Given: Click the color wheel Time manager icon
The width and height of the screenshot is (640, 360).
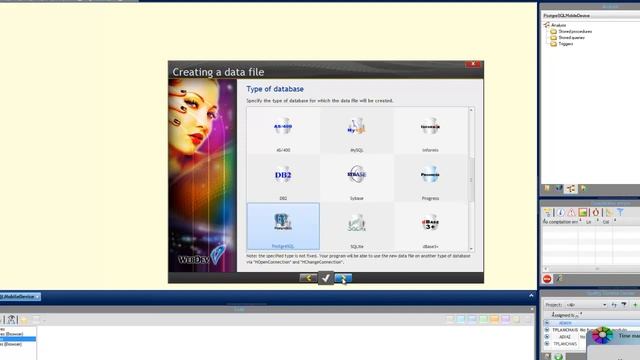Looking at the screenshot, I should (x=602, y=336).
